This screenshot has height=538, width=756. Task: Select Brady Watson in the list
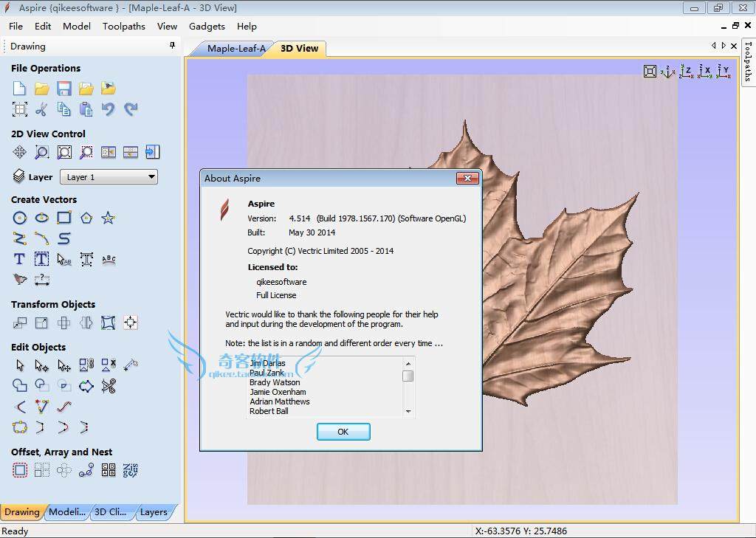275,382
